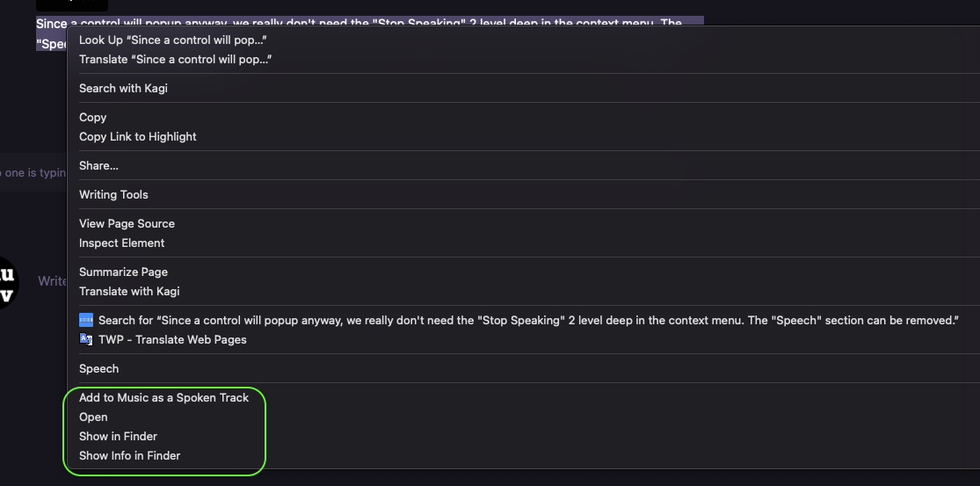Click the Write message field
Screen dimensions: 980x486
pyautogui.click(x=52, y=281)
